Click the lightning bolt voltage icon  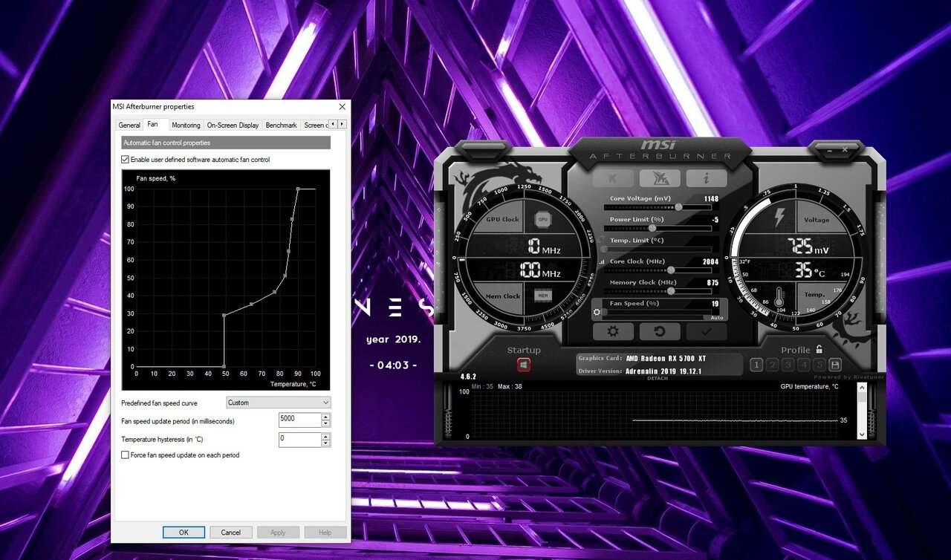[x=779, y=218]
